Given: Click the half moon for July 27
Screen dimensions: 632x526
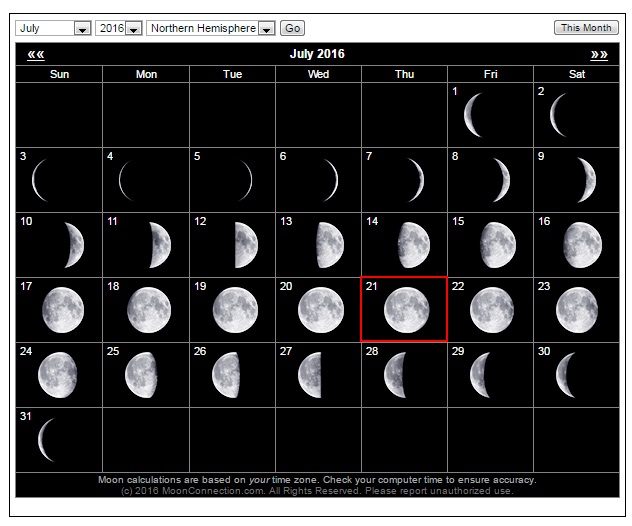Looking at the screenshot, I should (310, 375).
